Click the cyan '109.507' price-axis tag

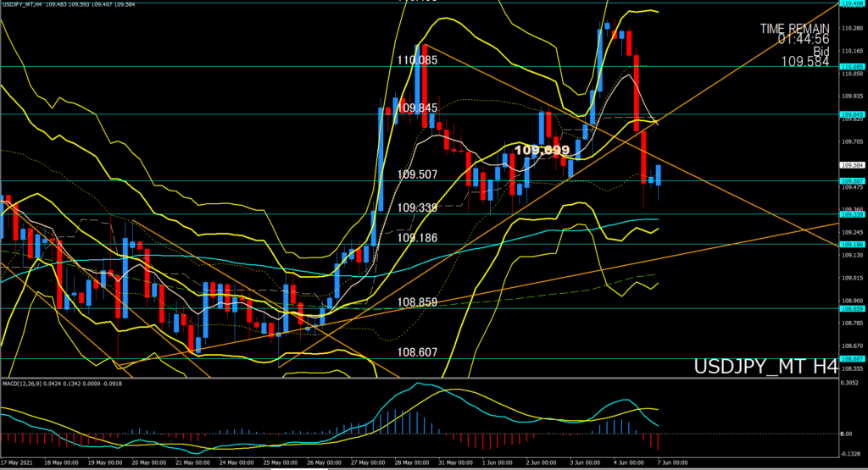click(853, 181)
